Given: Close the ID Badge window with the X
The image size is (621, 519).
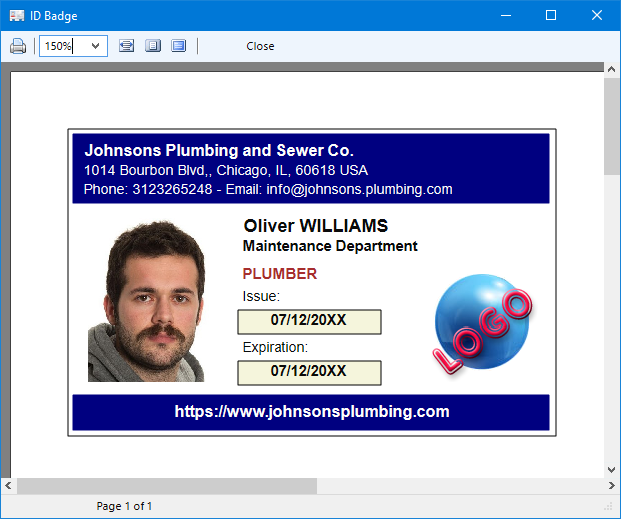Looking at the screenshot, I should tap(597, 15).
